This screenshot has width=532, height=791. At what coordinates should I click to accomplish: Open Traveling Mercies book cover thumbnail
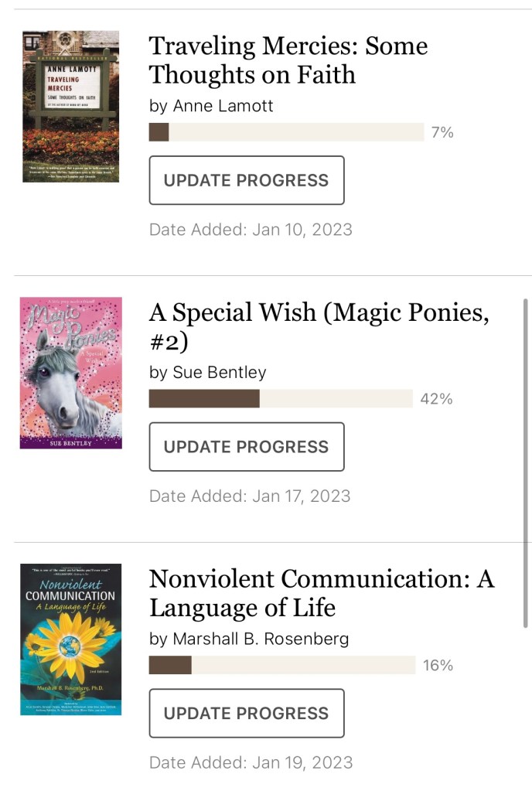coord(70,107)
